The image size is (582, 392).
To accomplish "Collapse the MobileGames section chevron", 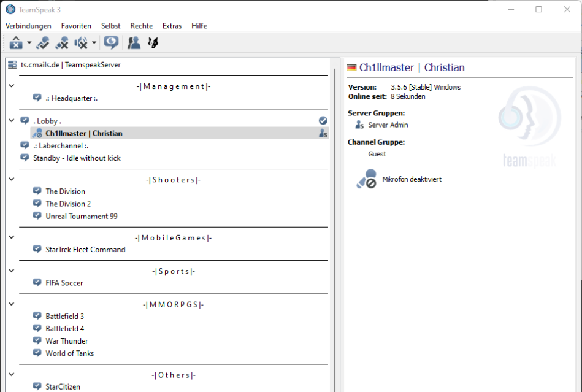I will tap(12, 237).
